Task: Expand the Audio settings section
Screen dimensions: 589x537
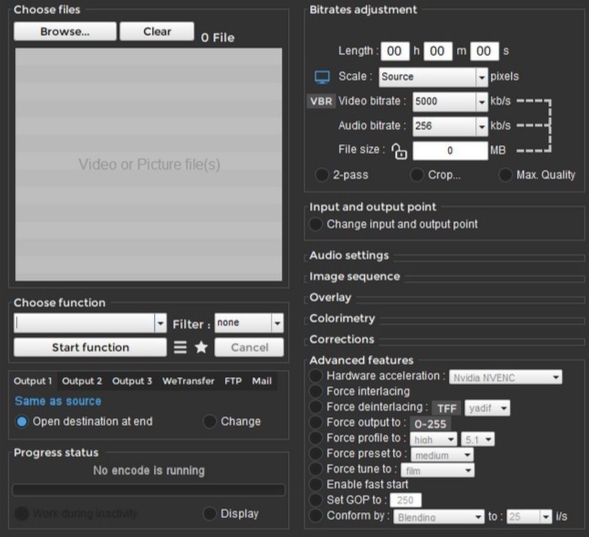Action: pos(349,256)
